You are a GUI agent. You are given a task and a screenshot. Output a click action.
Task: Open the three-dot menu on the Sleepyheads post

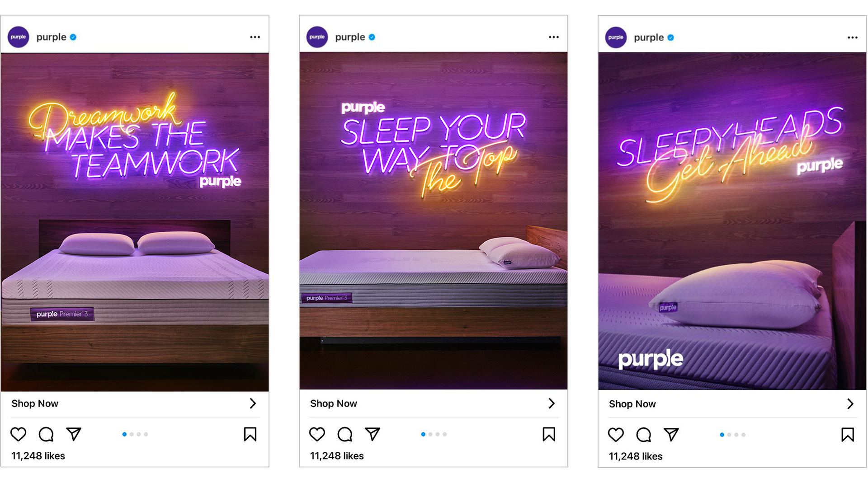pos(853,38)
